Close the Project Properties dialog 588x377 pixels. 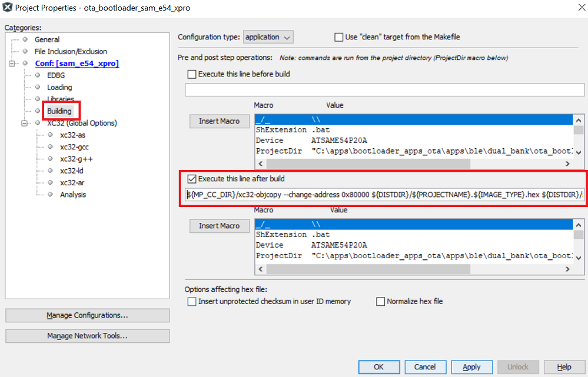[582, 8]
